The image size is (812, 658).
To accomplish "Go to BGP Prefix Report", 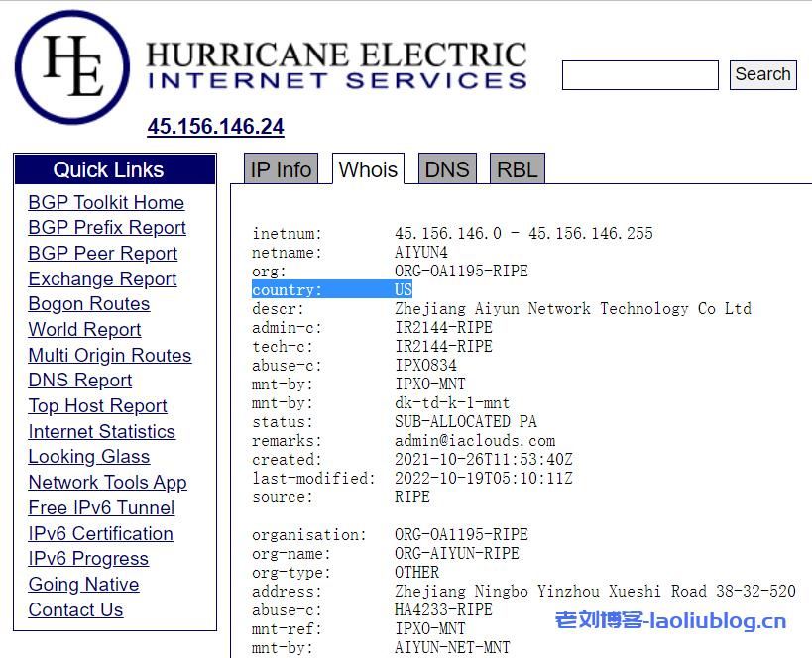I will point(107,228).
